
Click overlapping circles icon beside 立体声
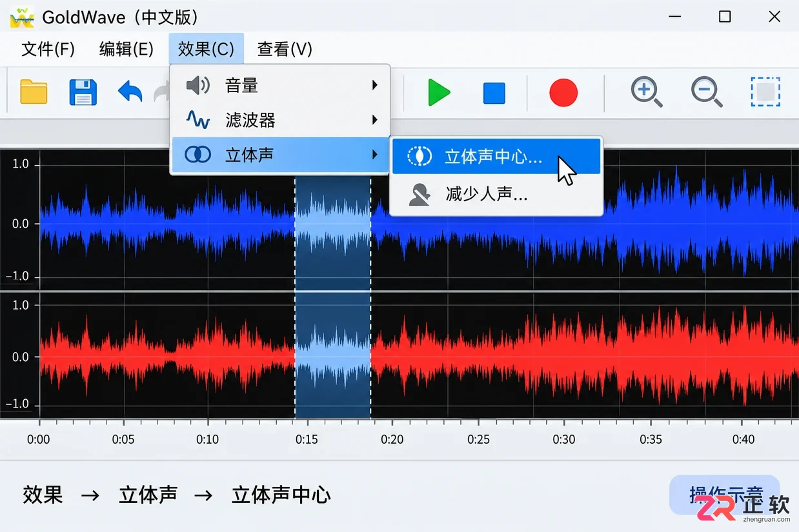[x=197, y=154]
